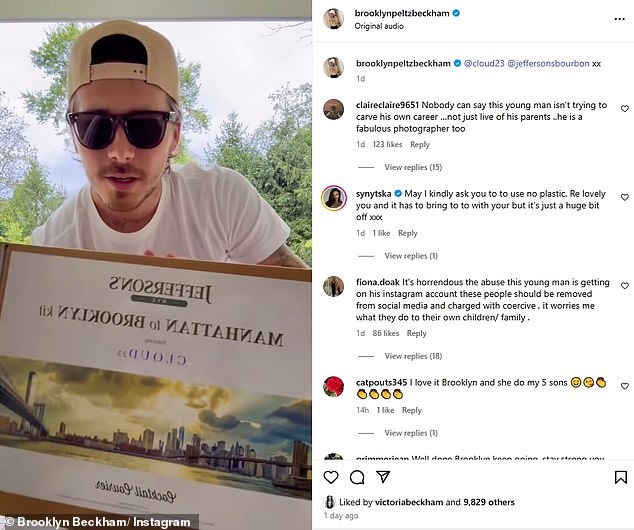This screenshot has width=634, height=530.
Task: Click verified badge next to brooklynpeltzbeckham header
Action: pos(456,13)
